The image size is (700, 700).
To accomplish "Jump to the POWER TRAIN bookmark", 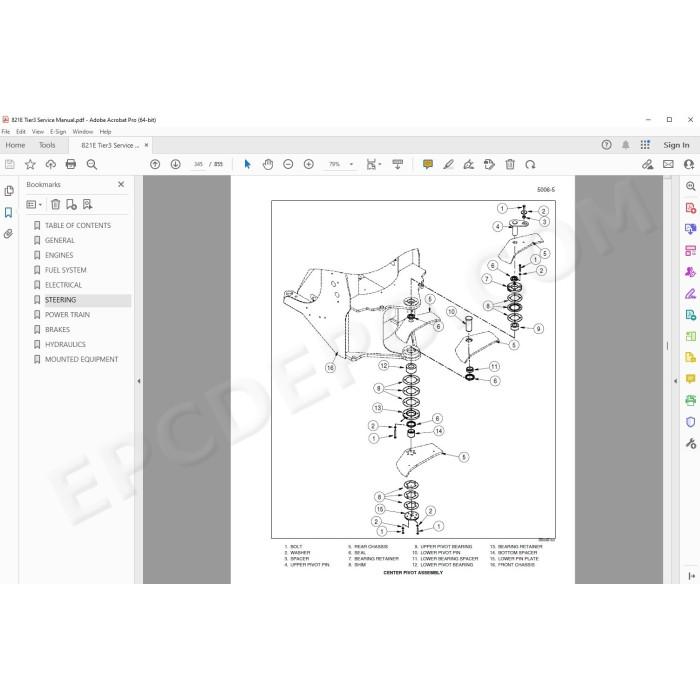I will click(x=67, y=315).
